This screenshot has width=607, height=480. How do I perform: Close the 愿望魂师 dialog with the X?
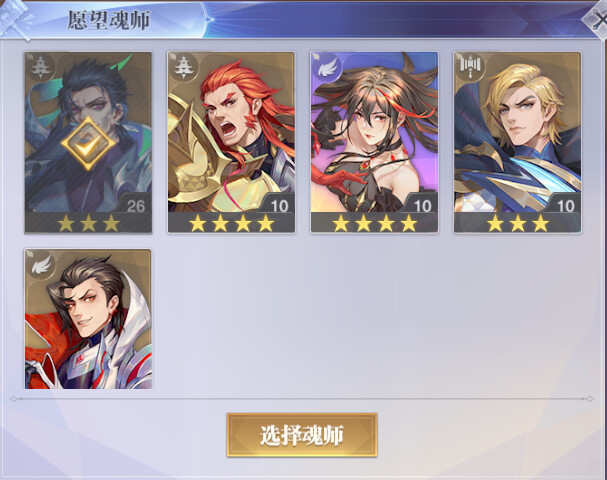(x=598, y=20)
